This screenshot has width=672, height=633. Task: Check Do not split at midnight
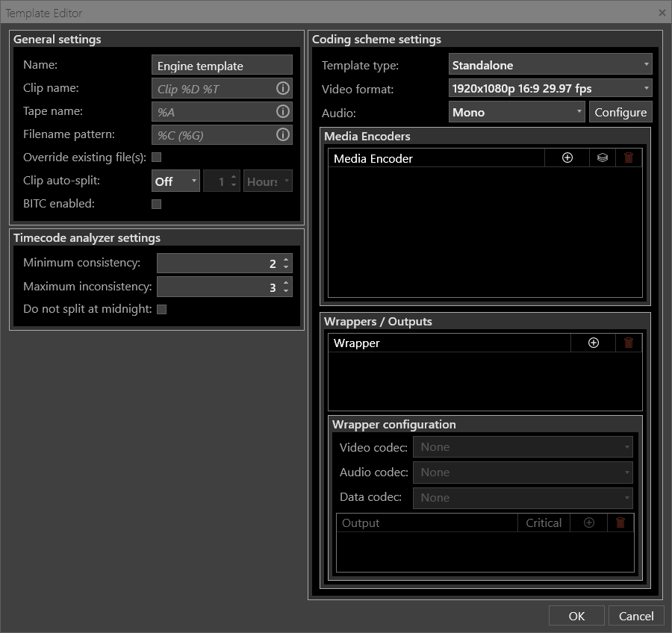coord(161,310)
